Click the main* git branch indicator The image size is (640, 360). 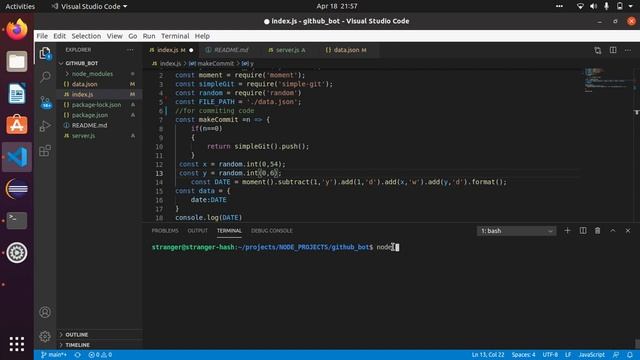pos(54,355)
